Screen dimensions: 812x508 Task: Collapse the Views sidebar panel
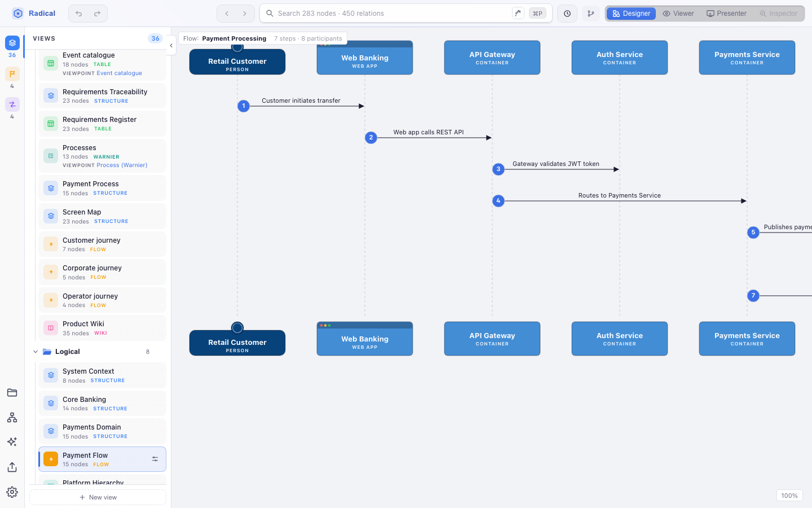click(x=171, y=46)
